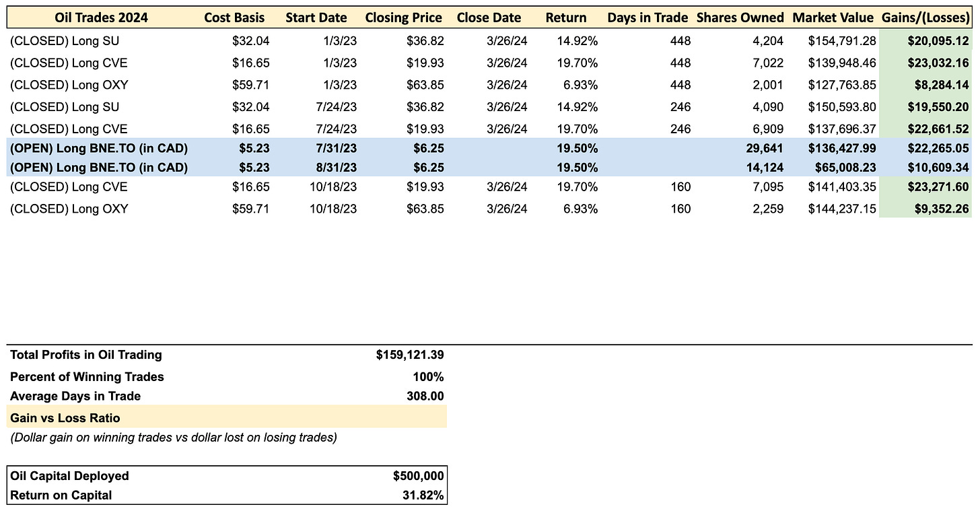Click the 'Cost Basis' column header
The image size is (980, 515).
coord(234,18)
